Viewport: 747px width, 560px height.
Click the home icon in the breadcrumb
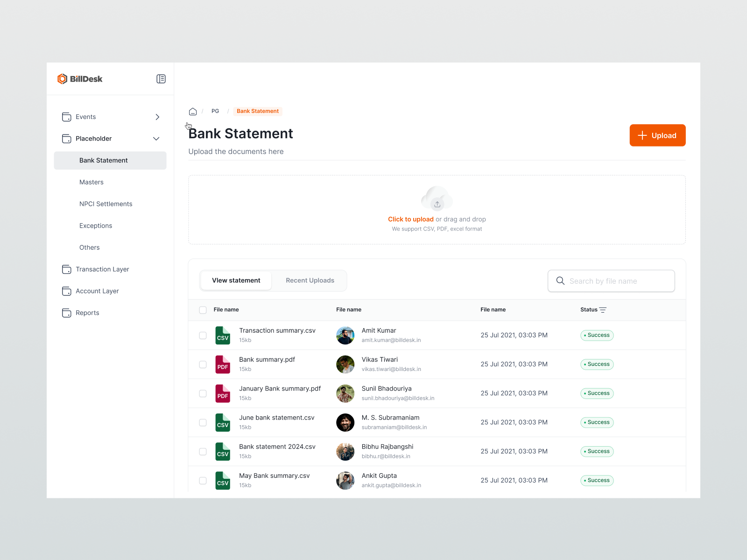pyautogui.click(x=193, y=111)
